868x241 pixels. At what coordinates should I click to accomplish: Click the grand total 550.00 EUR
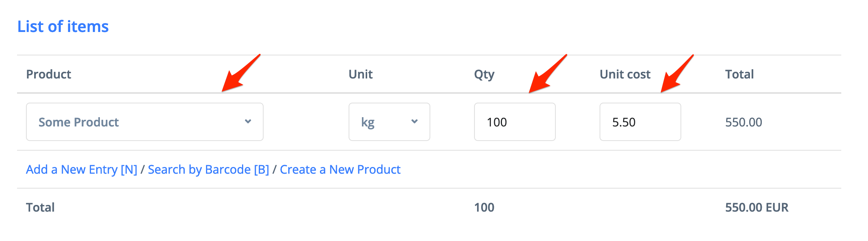coord(757,208)
